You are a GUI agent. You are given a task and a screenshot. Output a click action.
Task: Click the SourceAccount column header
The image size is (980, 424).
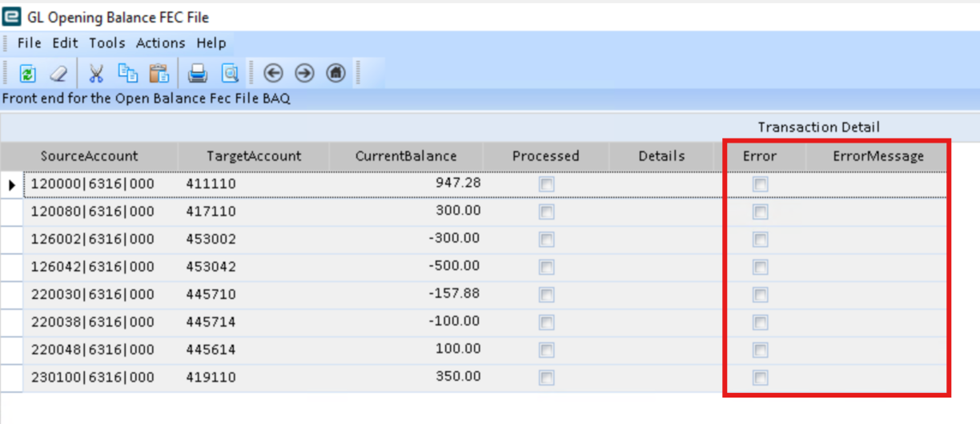point(90,156)
